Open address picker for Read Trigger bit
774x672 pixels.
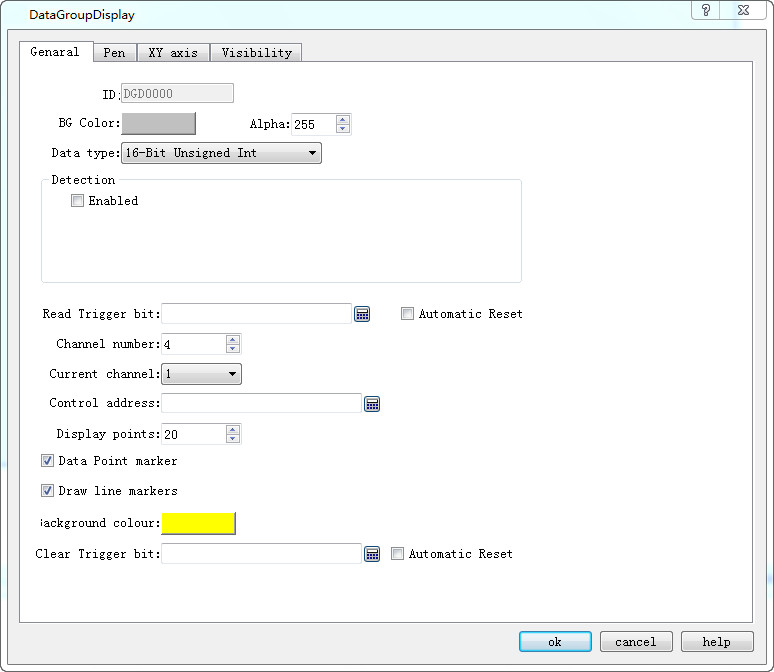[362, 314]
